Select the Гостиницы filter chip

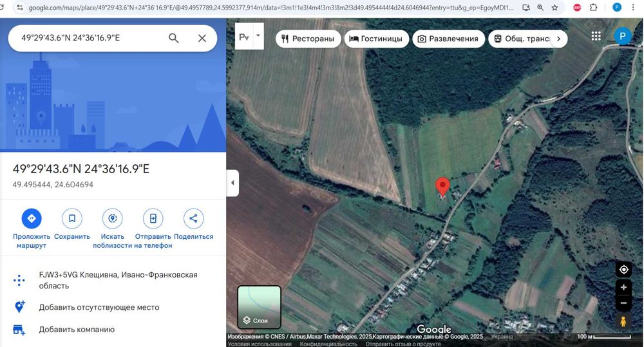pyautogui.click(x=376, y=39)
